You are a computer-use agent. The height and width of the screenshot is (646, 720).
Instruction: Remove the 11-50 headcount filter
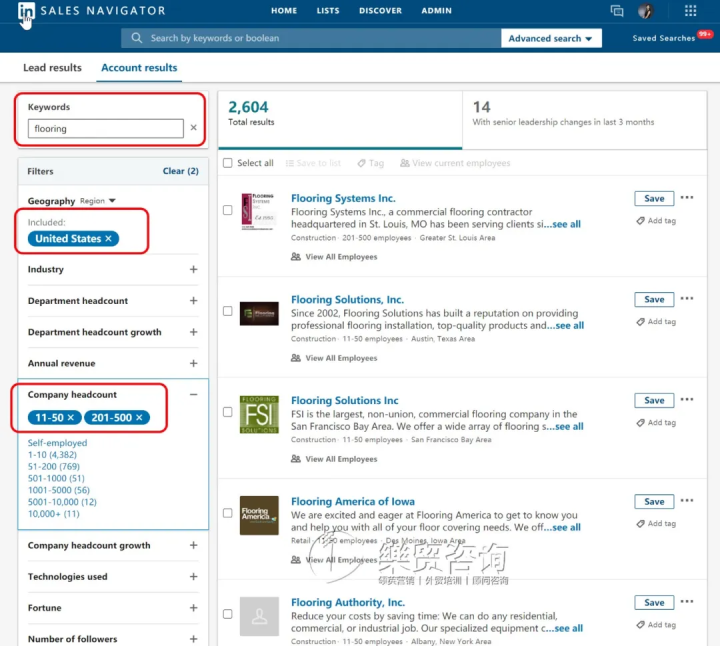click(70, 417)
